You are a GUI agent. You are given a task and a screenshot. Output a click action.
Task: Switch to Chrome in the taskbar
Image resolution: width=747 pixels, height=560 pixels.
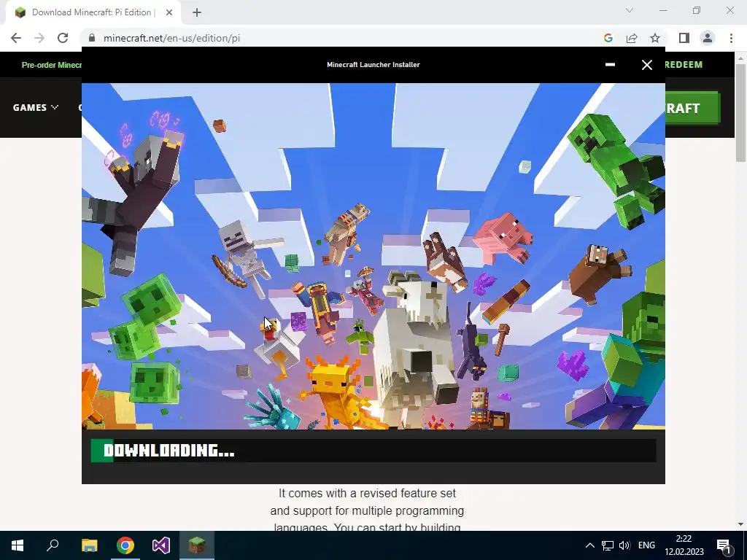(125, 545)
